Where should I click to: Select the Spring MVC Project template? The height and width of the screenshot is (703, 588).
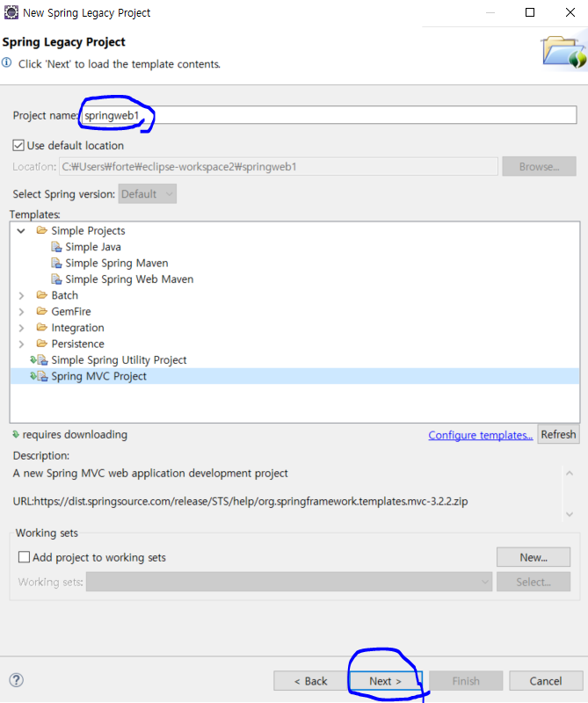coord(98,376)
